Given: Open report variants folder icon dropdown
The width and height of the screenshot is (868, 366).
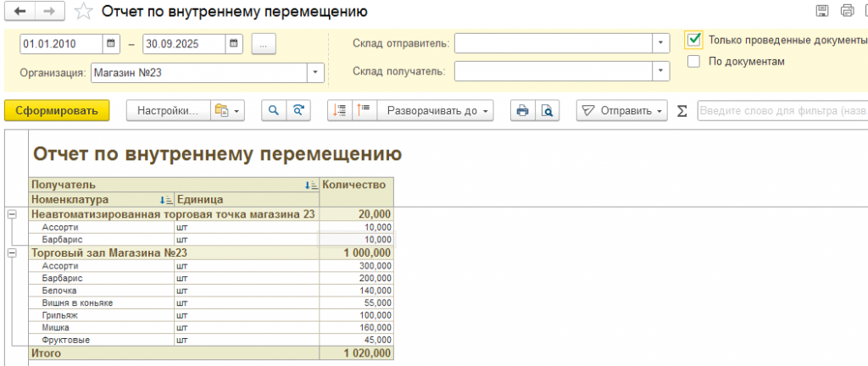Looking at the screenshot, I should click(227, 111).
